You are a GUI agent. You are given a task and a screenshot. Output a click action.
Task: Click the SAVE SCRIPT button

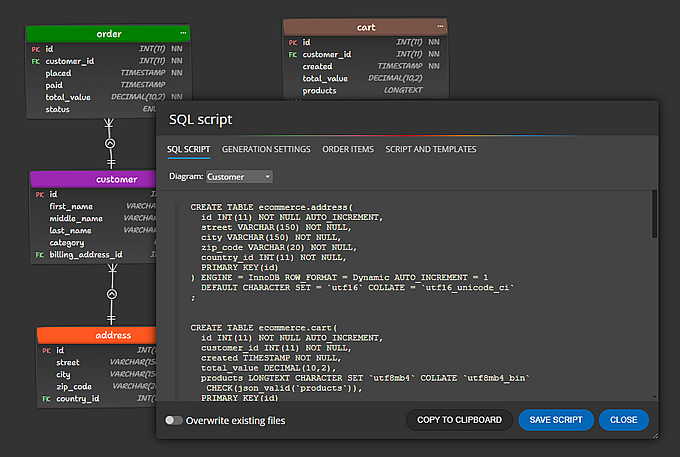click(x=556, y=420)
